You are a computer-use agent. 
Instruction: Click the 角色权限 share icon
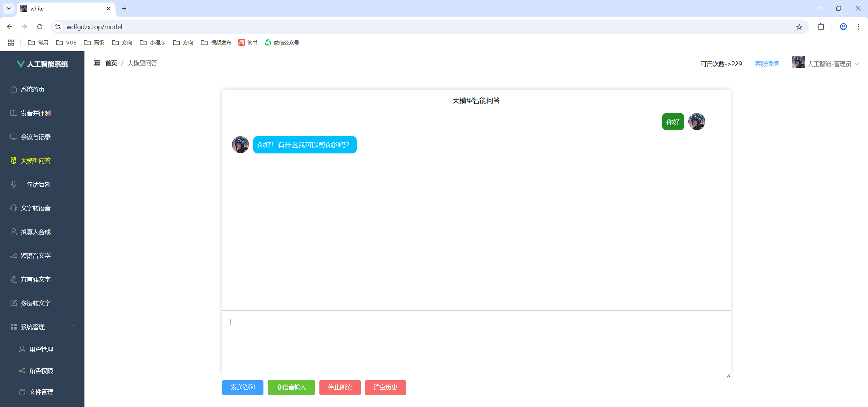point(22,371)
